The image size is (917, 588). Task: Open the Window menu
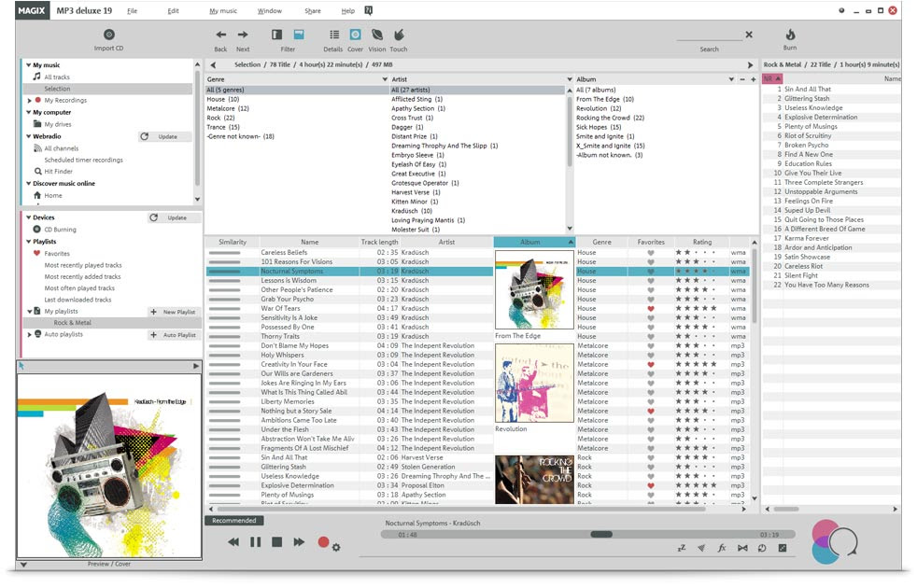(x=269, y=11)
